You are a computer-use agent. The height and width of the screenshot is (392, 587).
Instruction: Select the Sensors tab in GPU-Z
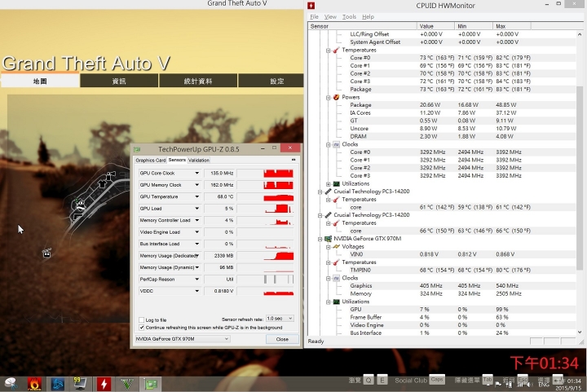pos(177,160)
